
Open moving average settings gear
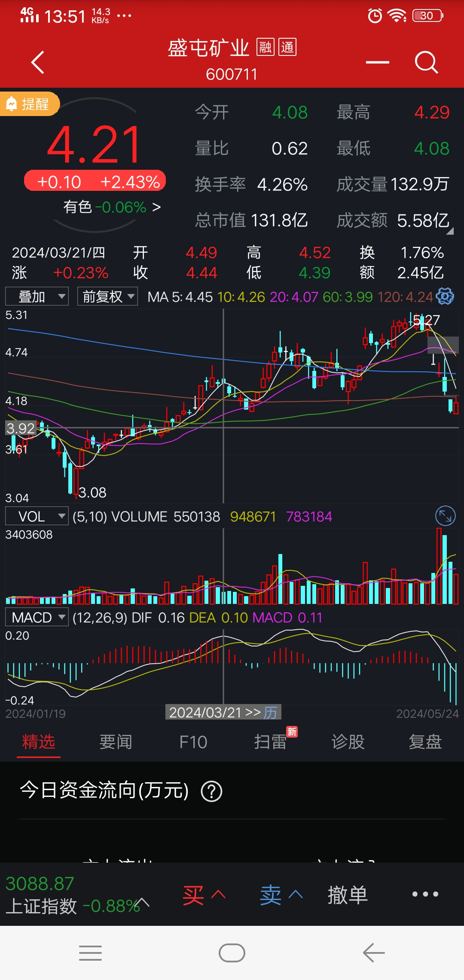(445, 296)
